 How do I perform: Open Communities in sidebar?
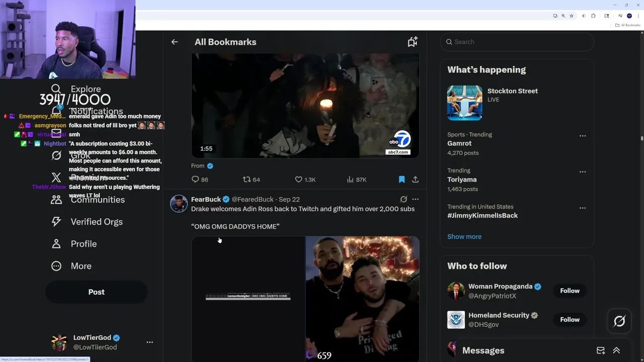[88, 200]
